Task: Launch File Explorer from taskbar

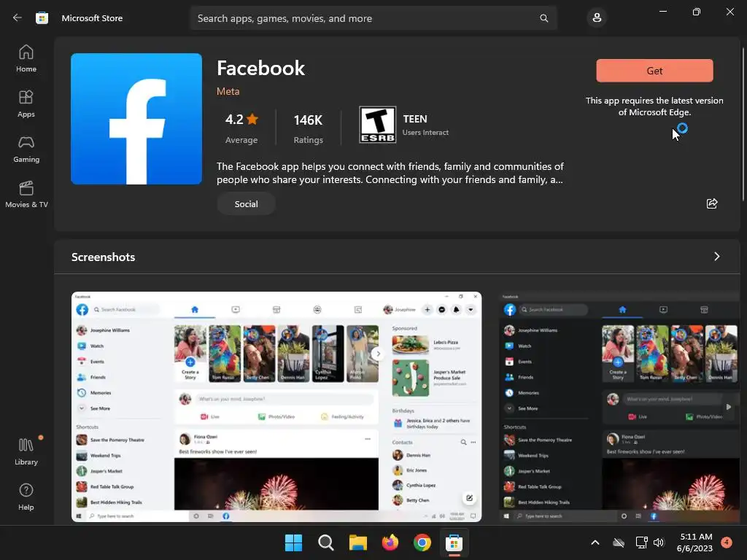Action: (357, 542)
